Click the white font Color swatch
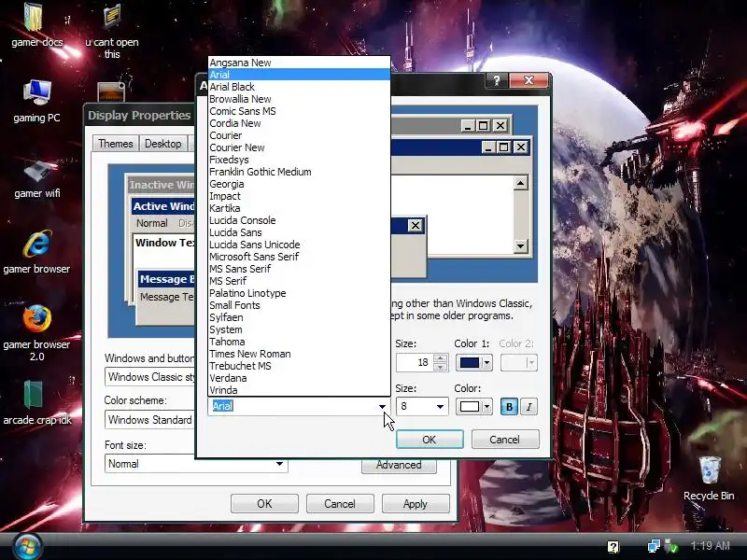The image size is (747, 560). click(x=470, y=407)
